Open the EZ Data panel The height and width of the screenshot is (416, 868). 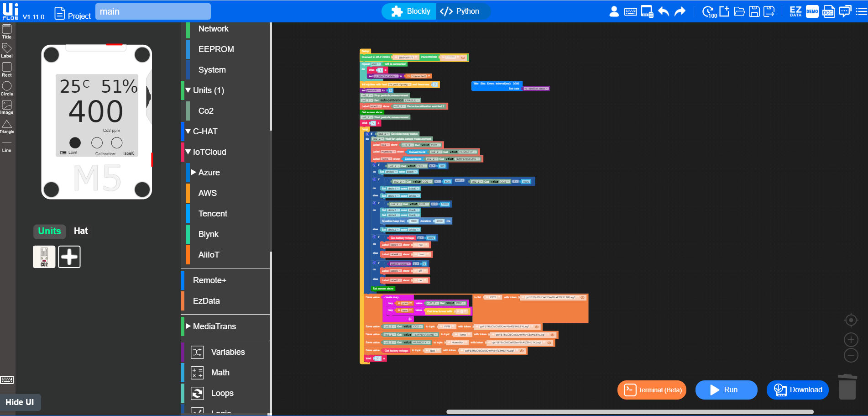point(795,12)
